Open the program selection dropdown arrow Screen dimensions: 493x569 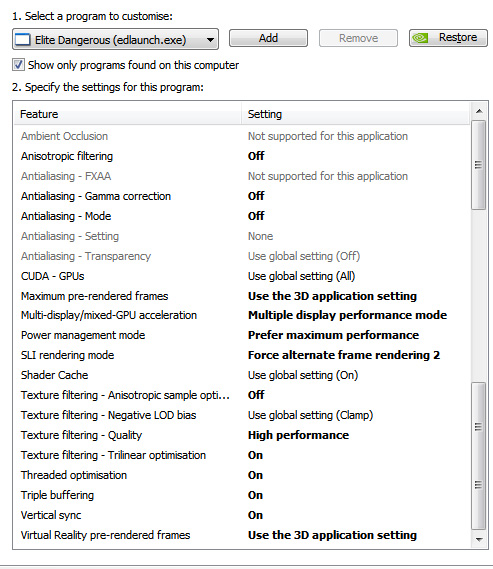(x=210, y=40)
